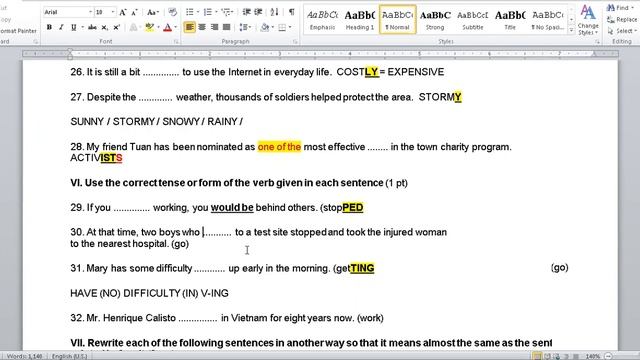Expand the Highlight Color dropdown arrow
The height and width of the screenshot is (360, 640).
[158, 27]
